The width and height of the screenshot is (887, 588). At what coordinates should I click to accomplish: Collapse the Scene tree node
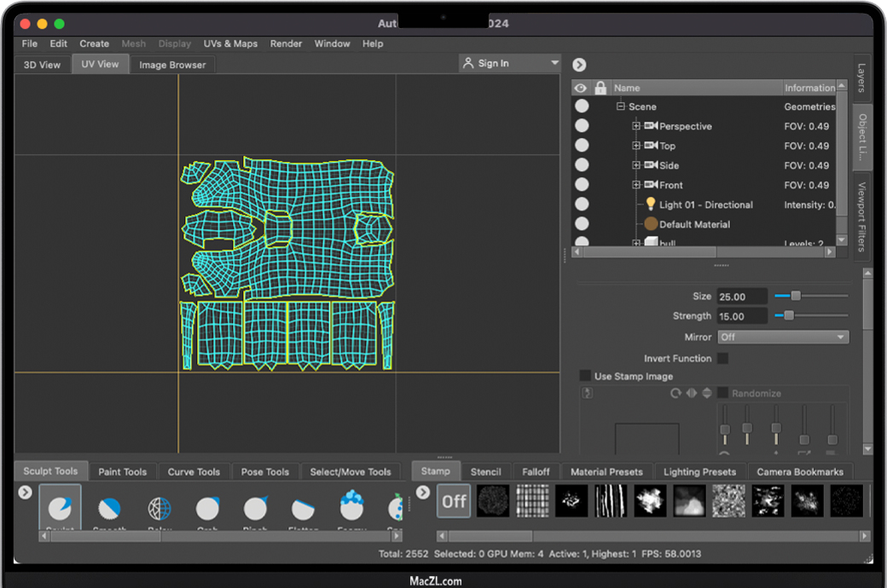621,107
